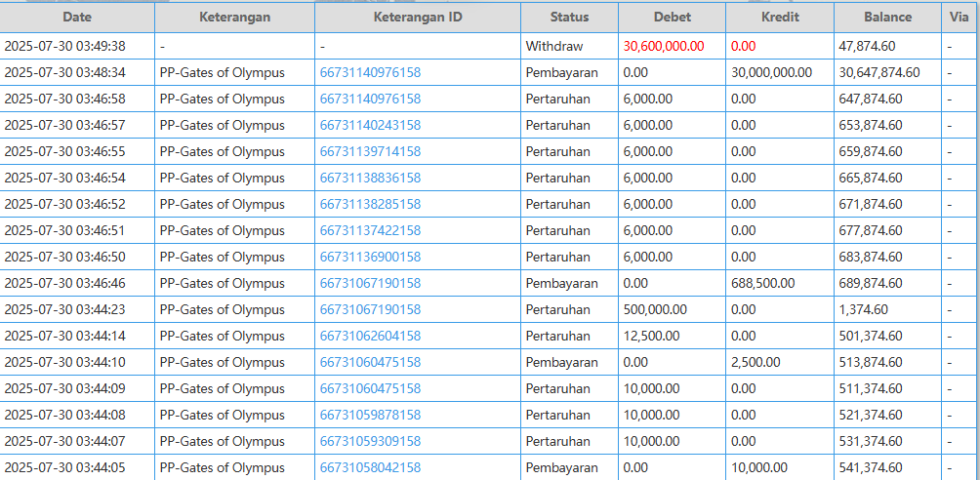Click the Keterangan column header
Image resolution: width=980 pixels, height=480 pixels.
(234, 17)
